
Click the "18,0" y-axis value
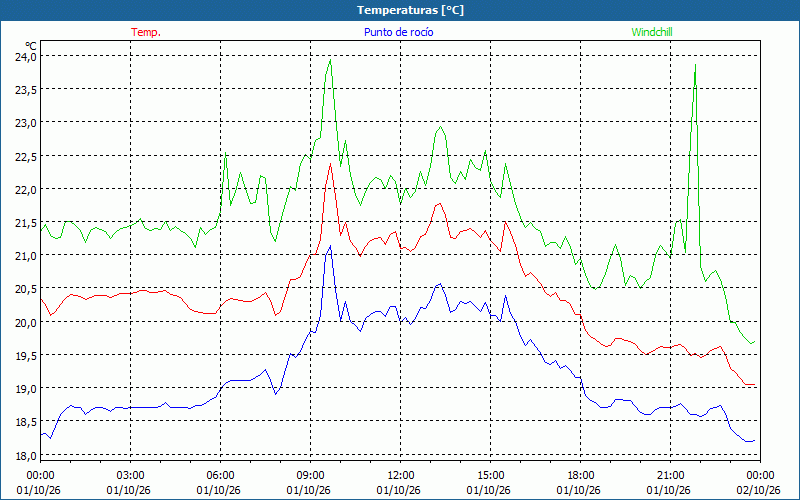coord(26,455)
